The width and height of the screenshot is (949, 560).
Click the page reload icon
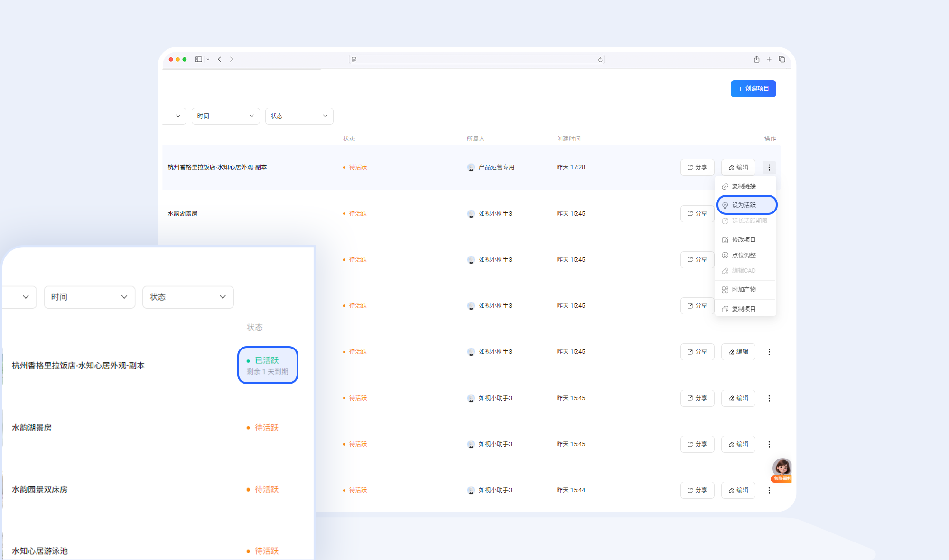600,60
